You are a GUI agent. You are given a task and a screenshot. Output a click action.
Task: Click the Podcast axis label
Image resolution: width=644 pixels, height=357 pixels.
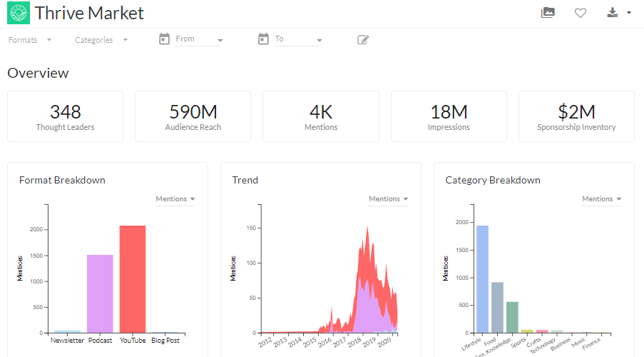tap(100, 341)
